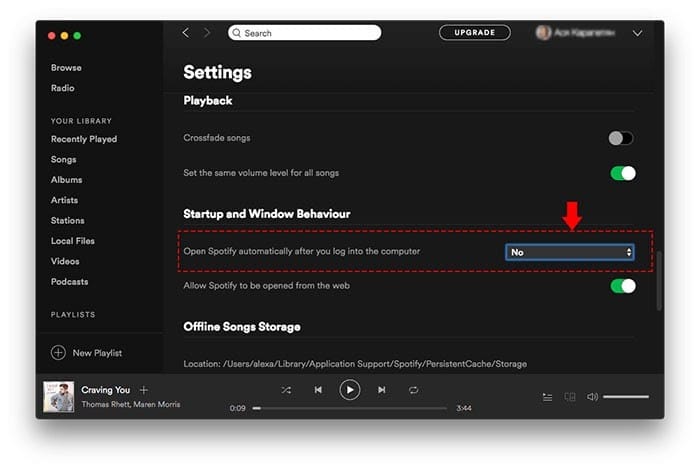Click the New Playlist plus icon
Image resolution: width=700 pixels, height=470 pixels.
[x=58, y=353]
